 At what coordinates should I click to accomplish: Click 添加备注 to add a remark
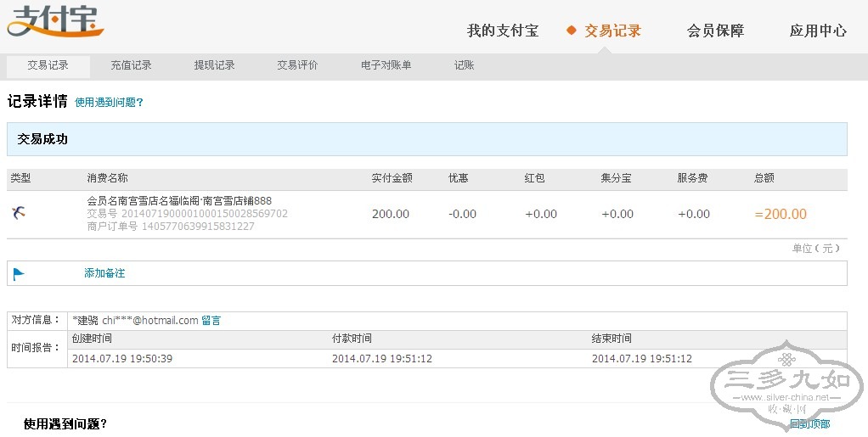[x=104, y=273]
